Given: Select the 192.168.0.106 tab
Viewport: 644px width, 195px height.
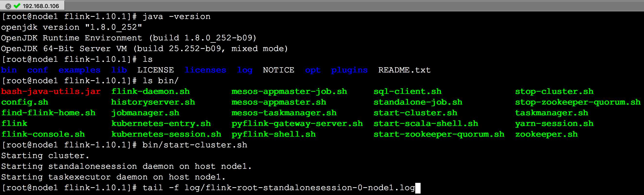Looking at the screenshot, I should [33, 6].
